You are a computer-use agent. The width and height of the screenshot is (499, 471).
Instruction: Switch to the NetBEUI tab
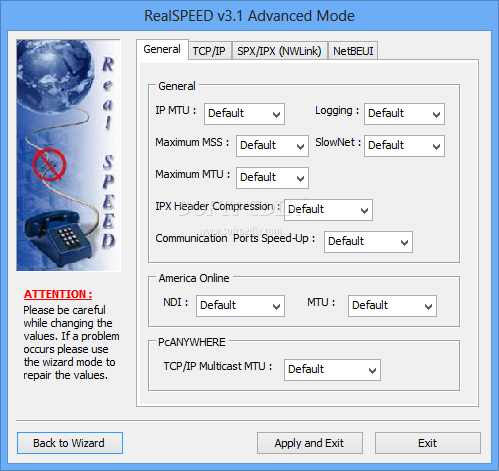click(x=353, y=51)
